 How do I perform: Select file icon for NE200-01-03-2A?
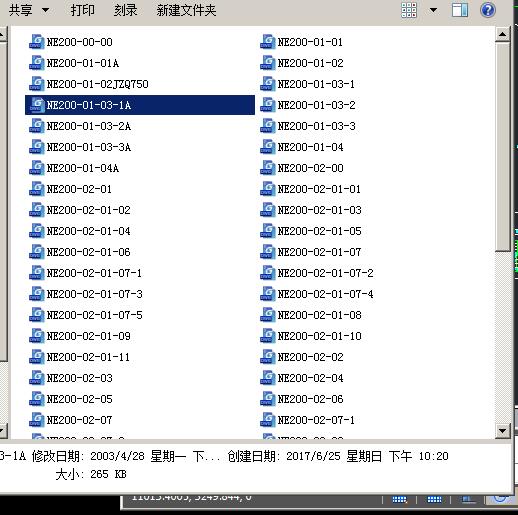(37, 126)
